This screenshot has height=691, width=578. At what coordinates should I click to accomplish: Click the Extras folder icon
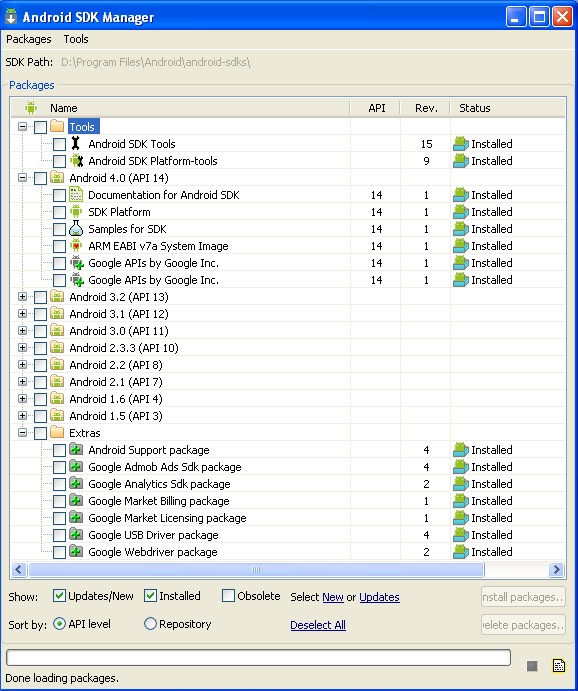coord(57,432)
